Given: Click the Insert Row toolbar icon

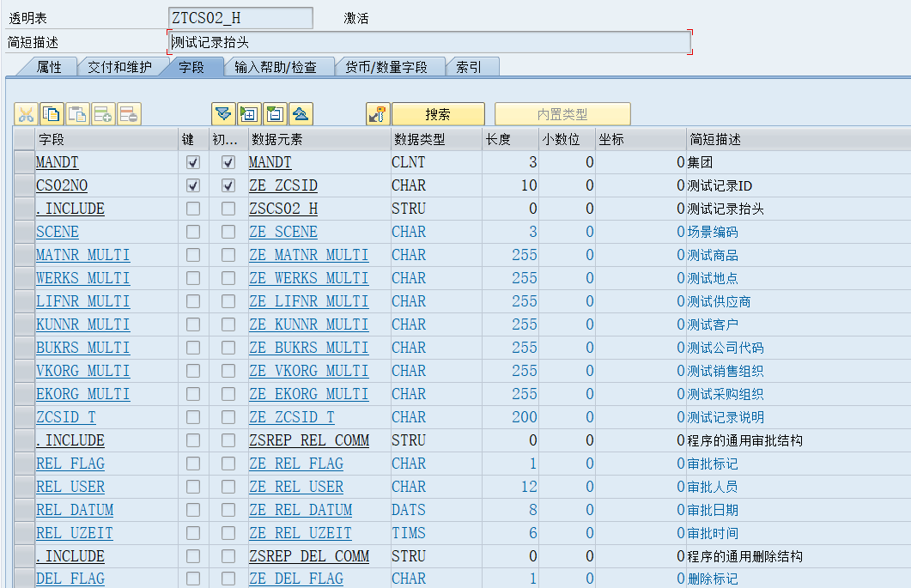Looking at the screenshot, I should pos(103,114).
